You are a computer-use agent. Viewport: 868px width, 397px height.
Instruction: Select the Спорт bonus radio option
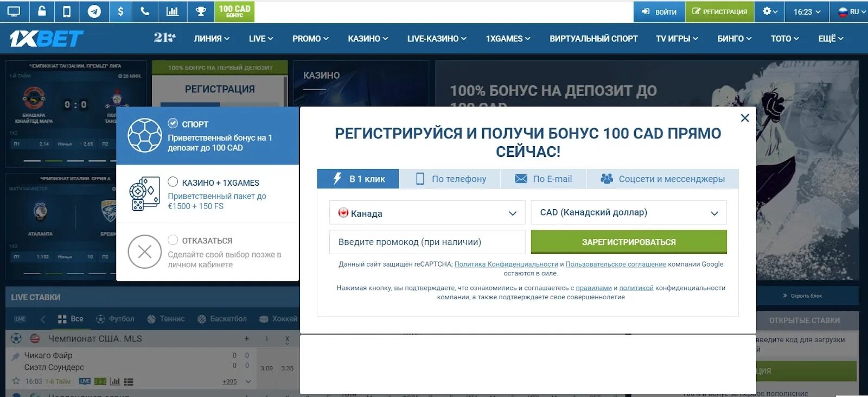pyautogui.click(x=173, y=123)
